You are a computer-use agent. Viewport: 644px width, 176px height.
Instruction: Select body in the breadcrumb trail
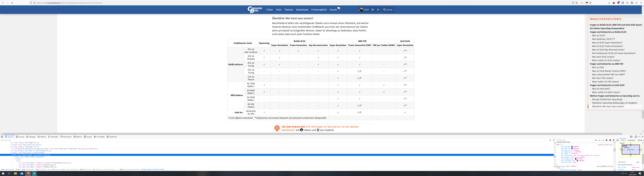[x=18, y=169]
